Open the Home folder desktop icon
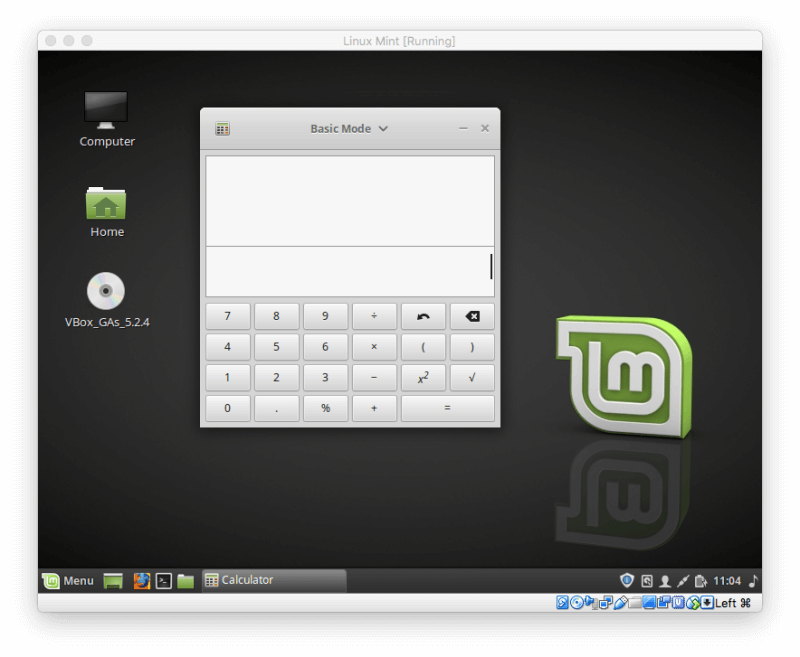 click(x=106, y=212)
